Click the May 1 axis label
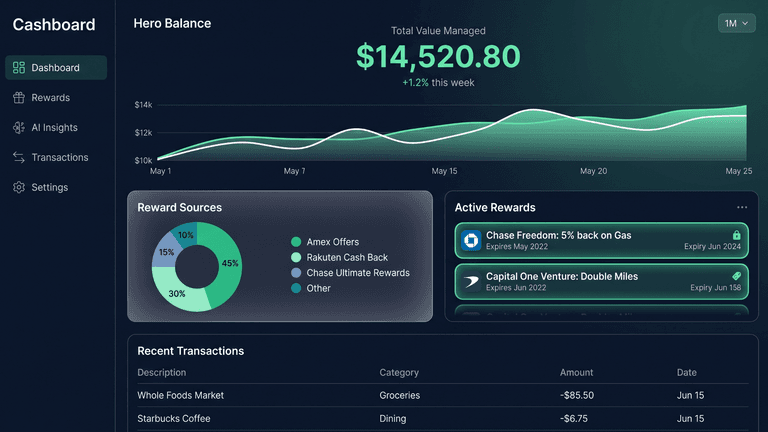The height and width of the screenshot is (432, 768). tap(161, 171)
